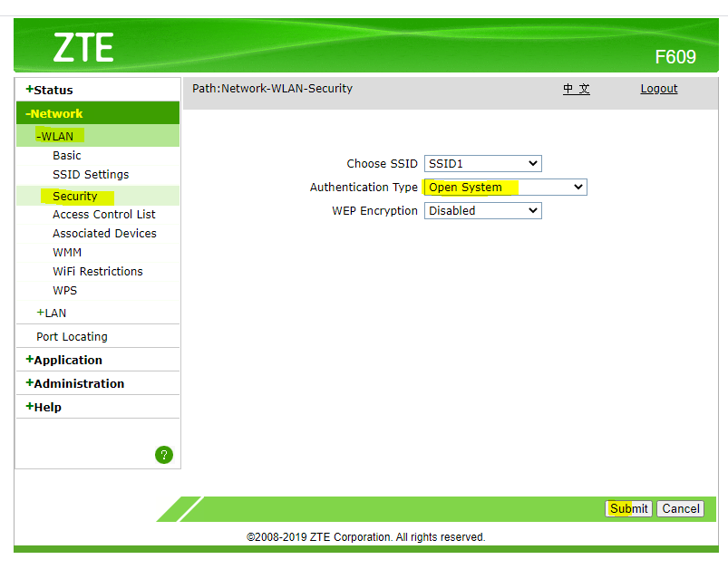Select the Security menu item

pos(74,197)
